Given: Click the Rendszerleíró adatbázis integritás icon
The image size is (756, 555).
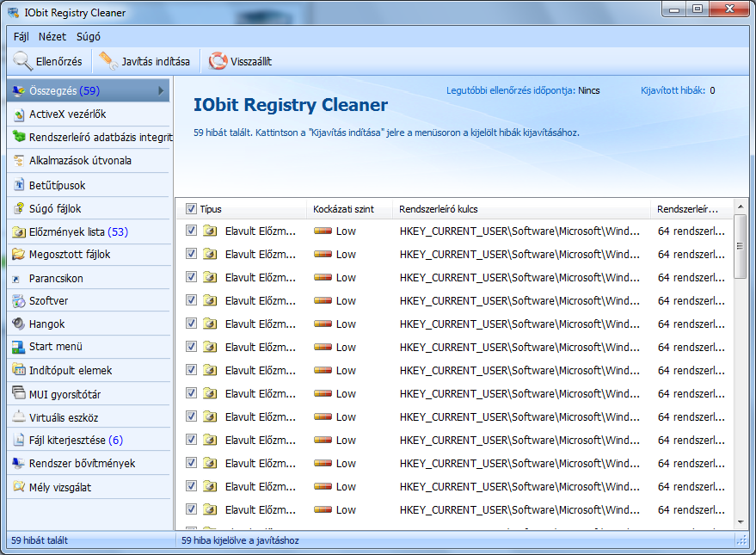Looking at the screenshot, I should point(19,137).
